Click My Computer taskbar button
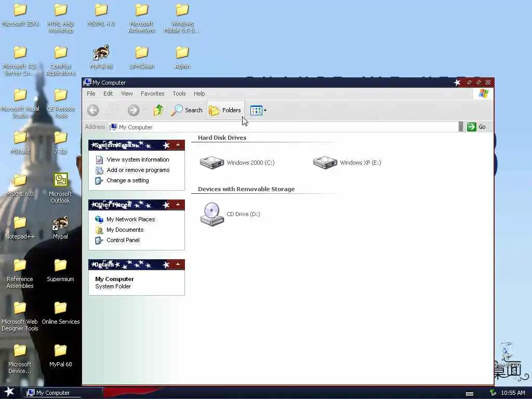The height and width of the screenshot is (399, 532). click(62, 393)
